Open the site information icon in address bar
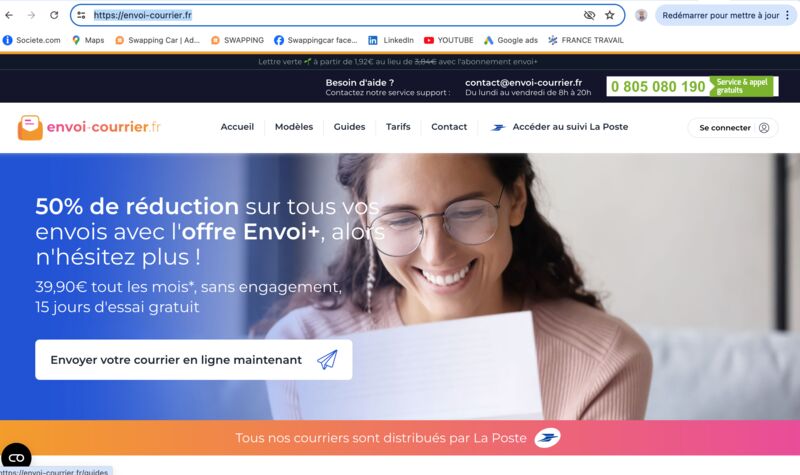The height and width of the screenshot is (475, 800). [x=81, y=15]
